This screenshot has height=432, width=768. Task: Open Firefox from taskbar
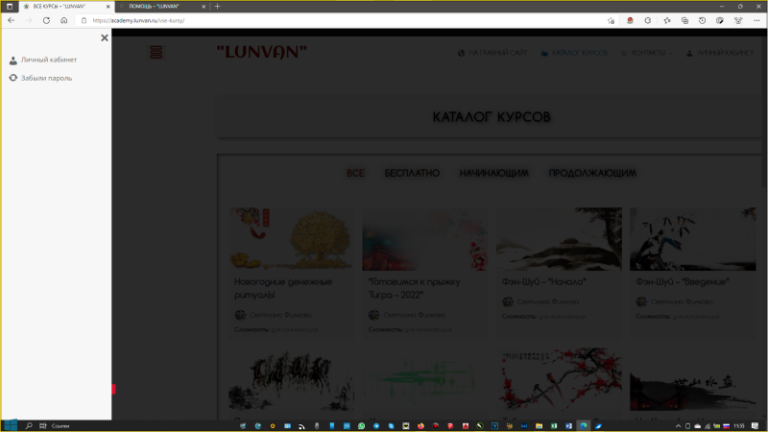click(x=420, y=426)
